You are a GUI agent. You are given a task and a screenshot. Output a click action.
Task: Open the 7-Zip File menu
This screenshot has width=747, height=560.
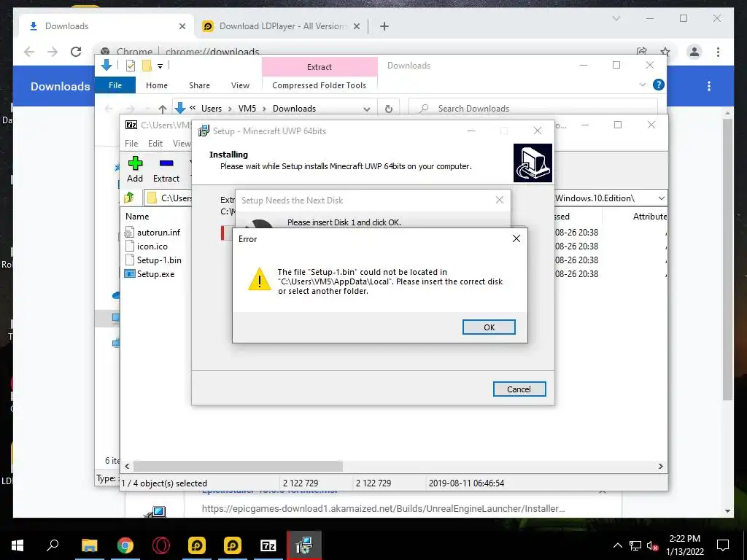pyautogui.click(x=131, y=144)
